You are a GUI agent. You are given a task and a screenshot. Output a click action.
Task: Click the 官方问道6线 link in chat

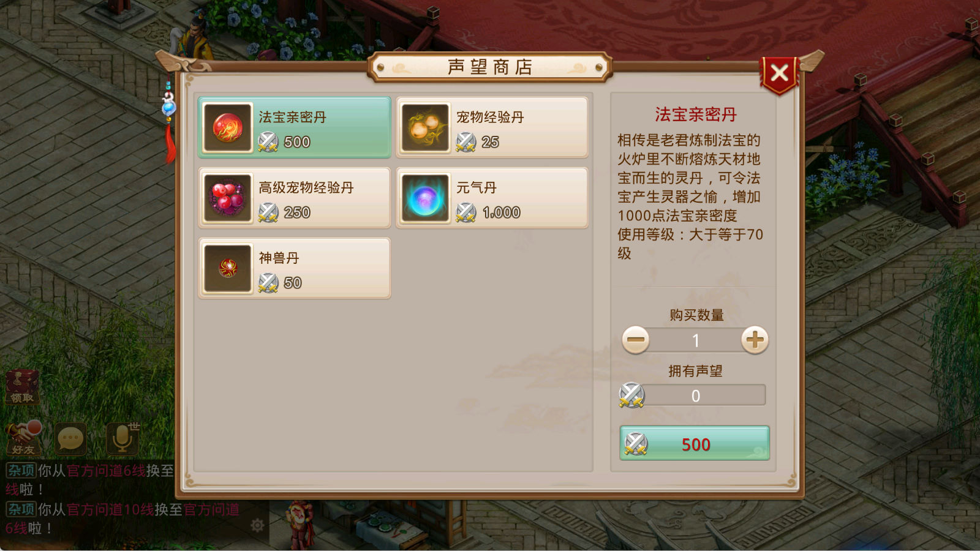click(106, 471)
